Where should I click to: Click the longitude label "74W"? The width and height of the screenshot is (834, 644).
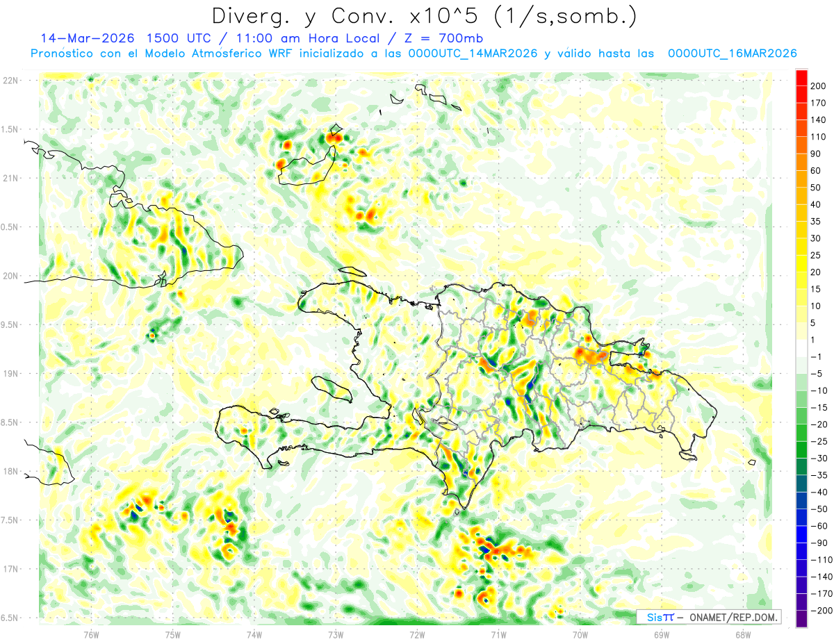254,634
